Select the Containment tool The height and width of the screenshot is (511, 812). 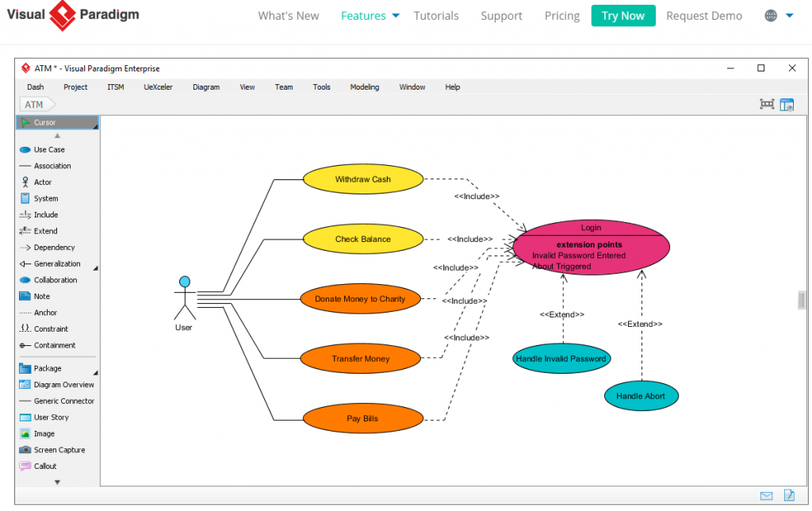[48, 345]
